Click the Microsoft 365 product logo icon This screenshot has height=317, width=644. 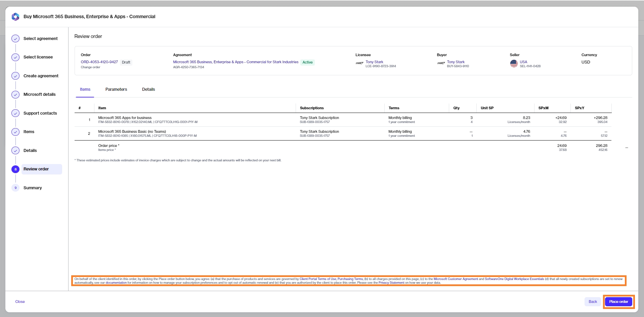click(15, 17)
